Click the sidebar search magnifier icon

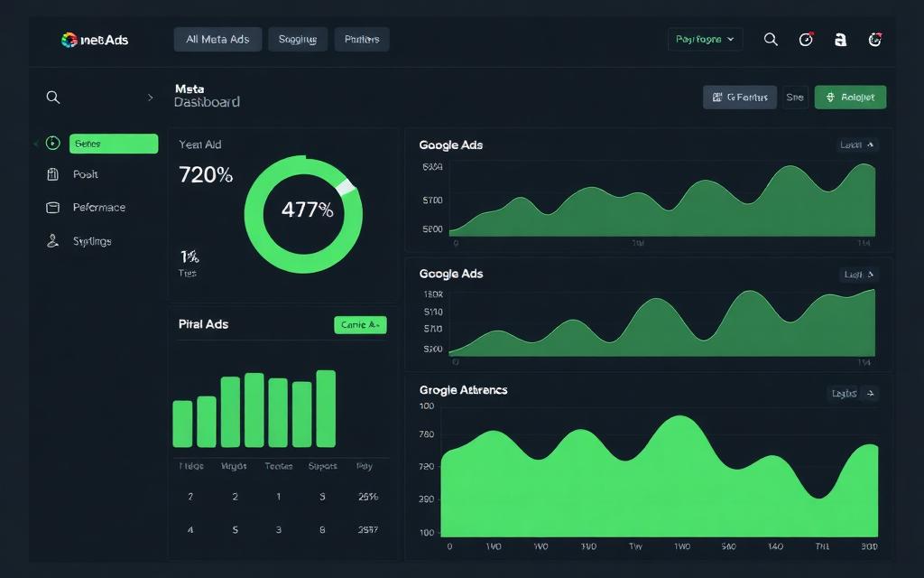pos(53,98)
